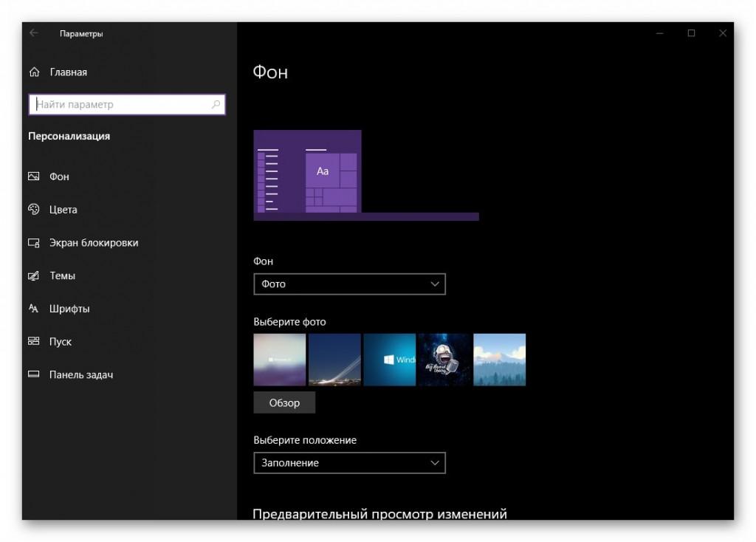Click the Темы brush icon

coord(33,276)
